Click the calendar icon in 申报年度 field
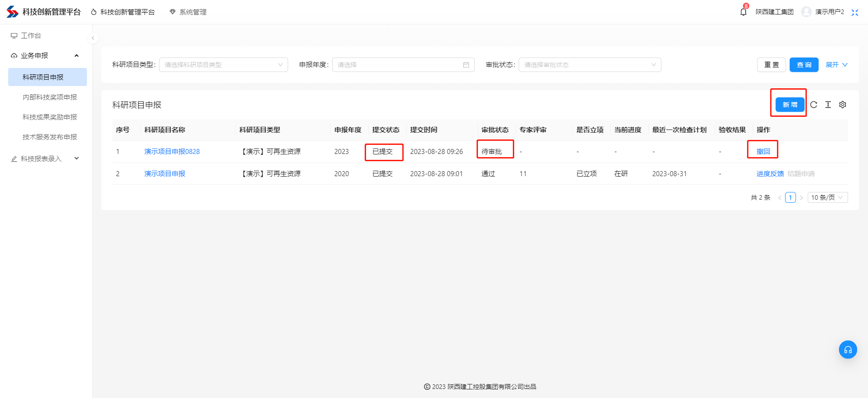Viewport: 868px width, 398px height. pos(466,65)
